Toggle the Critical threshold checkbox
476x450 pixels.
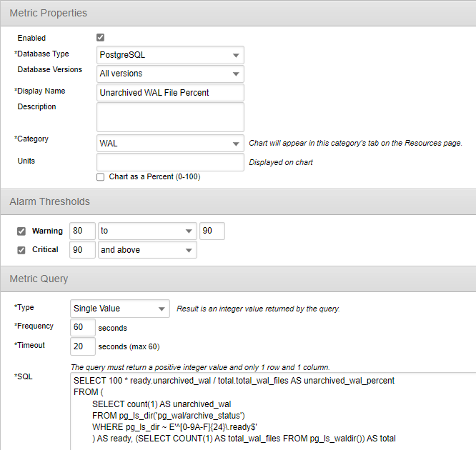tap(21, 250)
